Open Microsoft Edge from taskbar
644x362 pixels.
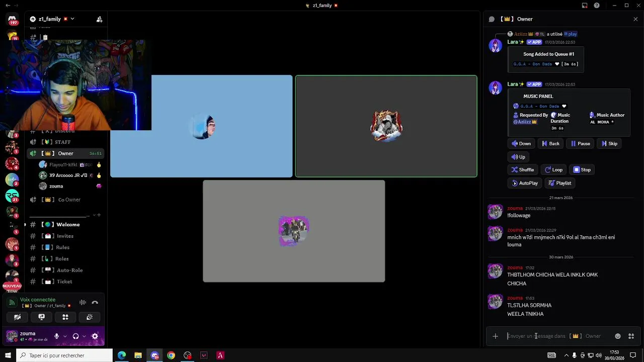tap(122, 355)
